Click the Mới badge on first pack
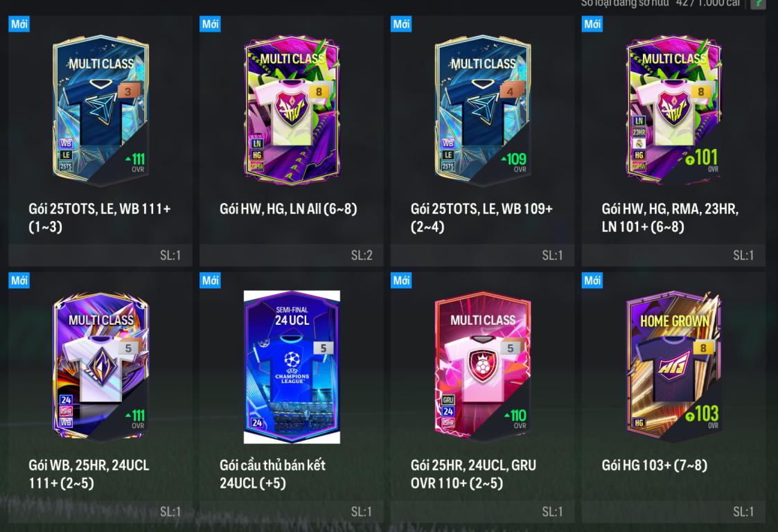 pyautogui.click(x=19, y=24)
